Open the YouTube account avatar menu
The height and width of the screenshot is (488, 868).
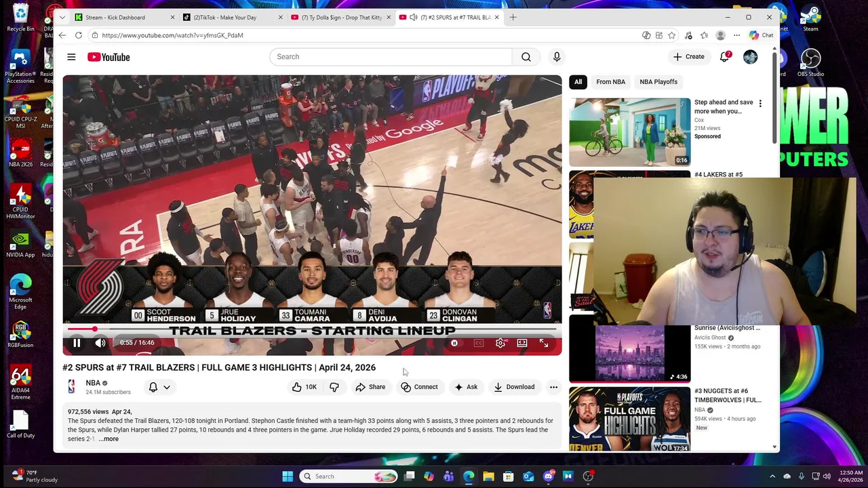coord(750,57)
